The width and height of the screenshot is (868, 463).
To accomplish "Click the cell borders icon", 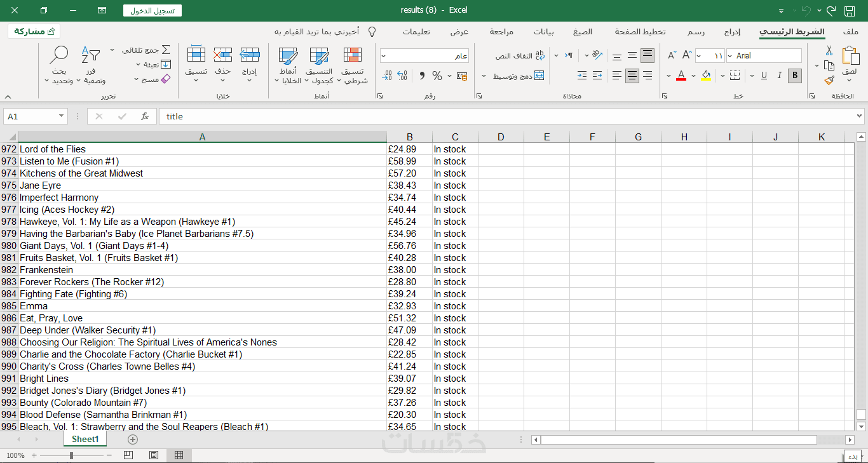I will [x=735, y=76].
